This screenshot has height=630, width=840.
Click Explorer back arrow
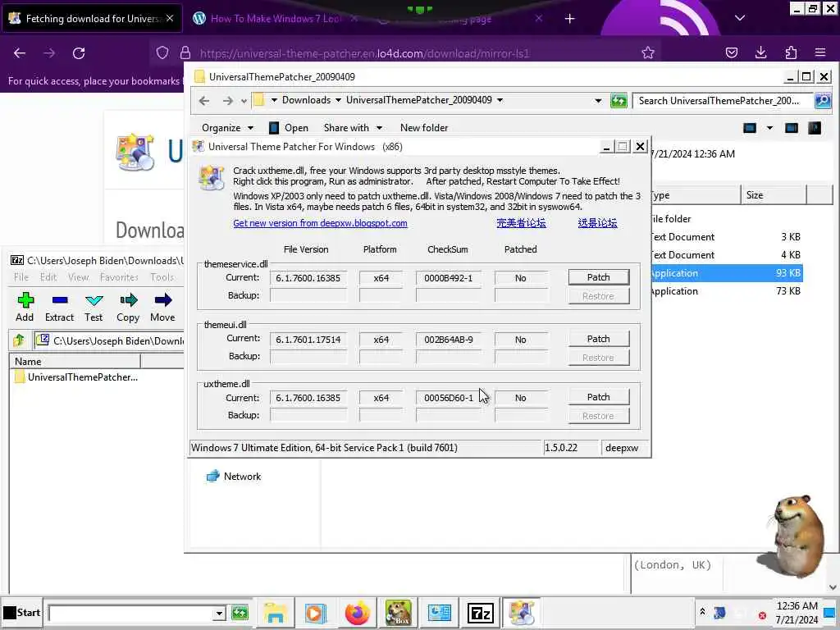click(x=204, y=101)
